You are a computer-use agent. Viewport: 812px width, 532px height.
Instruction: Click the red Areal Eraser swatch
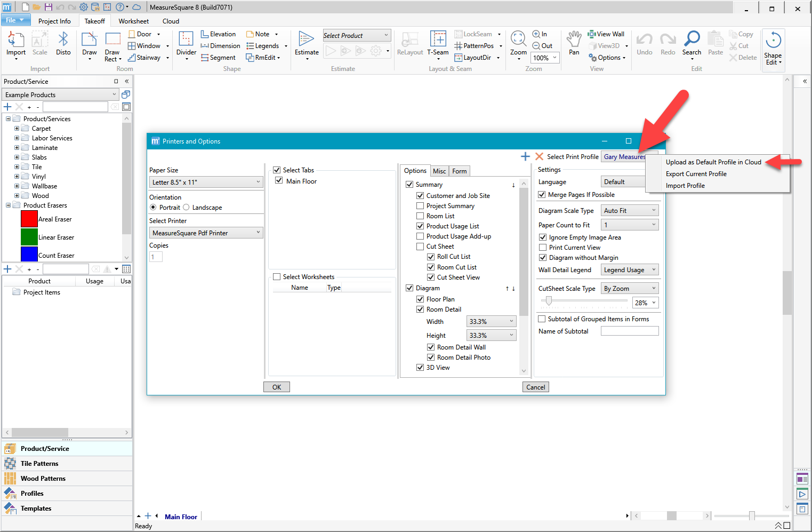pyautogui.click(x=29, y=219)
